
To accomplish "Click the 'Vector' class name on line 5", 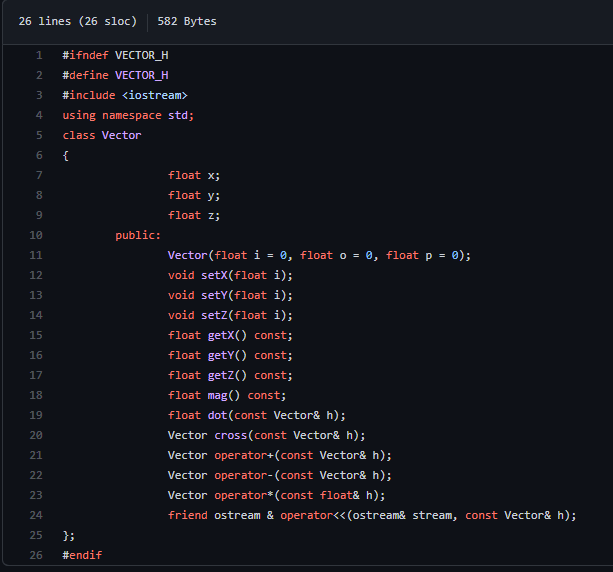I will [122, 135].
